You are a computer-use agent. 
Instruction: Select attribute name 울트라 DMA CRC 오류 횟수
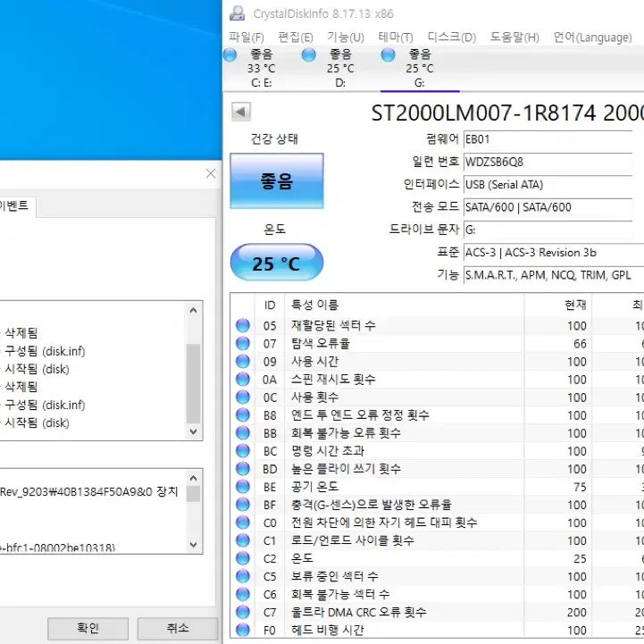(358, 613)
